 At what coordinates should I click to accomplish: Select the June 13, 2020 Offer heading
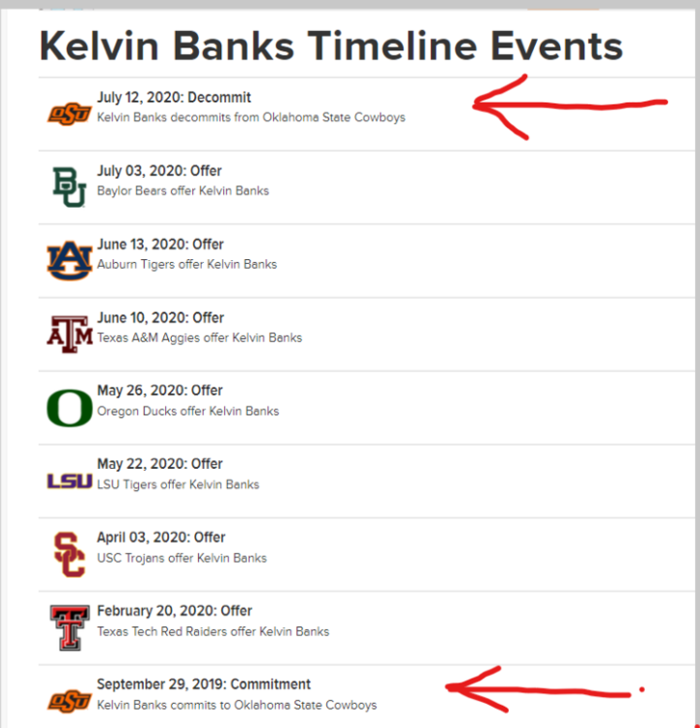click(160, 245)
